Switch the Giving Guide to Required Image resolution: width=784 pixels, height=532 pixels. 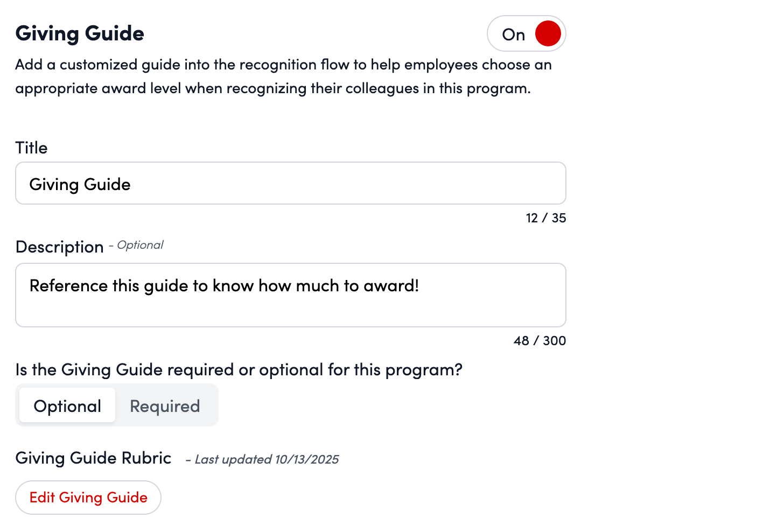tap(165, 406)
